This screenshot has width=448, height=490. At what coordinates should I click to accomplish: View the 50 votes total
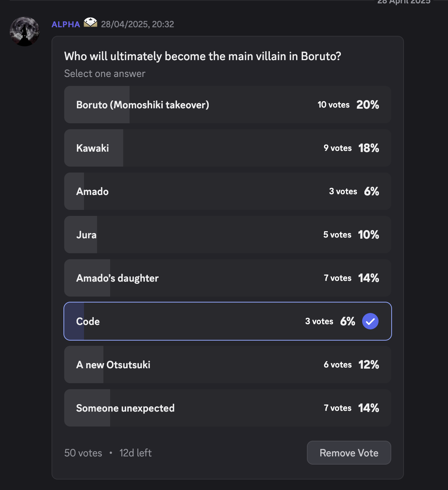(83, 453)
